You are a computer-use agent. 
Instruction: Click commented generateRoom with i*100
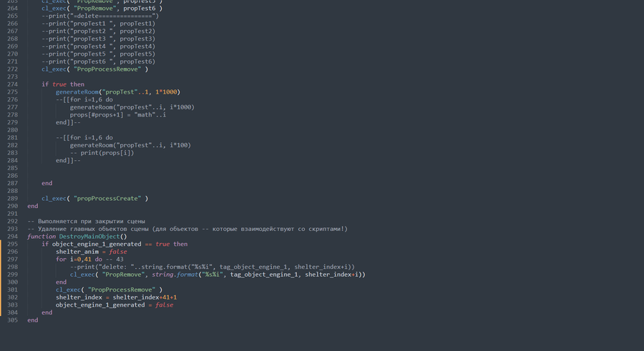[x=130, y=145]
